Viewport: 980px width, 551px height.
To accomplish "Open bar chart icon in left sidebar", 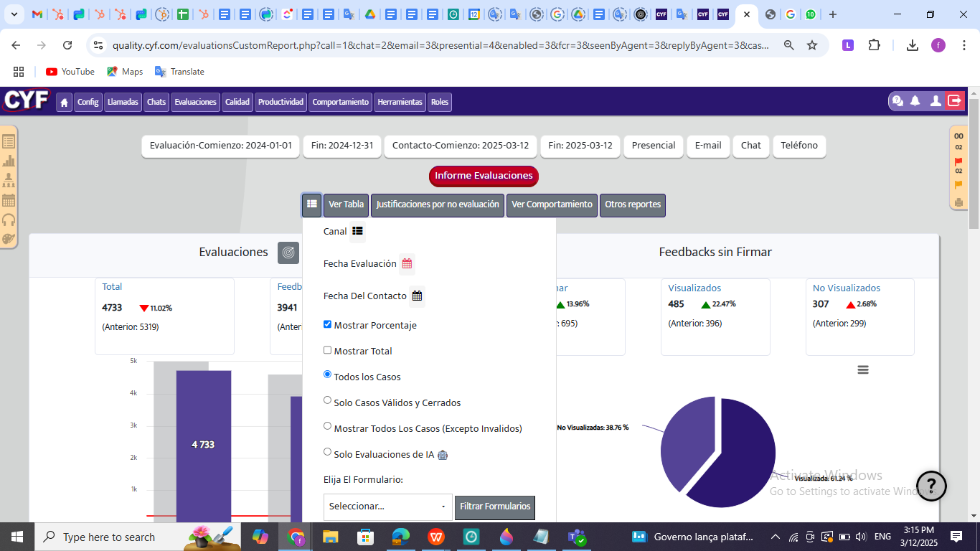I will click(x=9, y=161).
